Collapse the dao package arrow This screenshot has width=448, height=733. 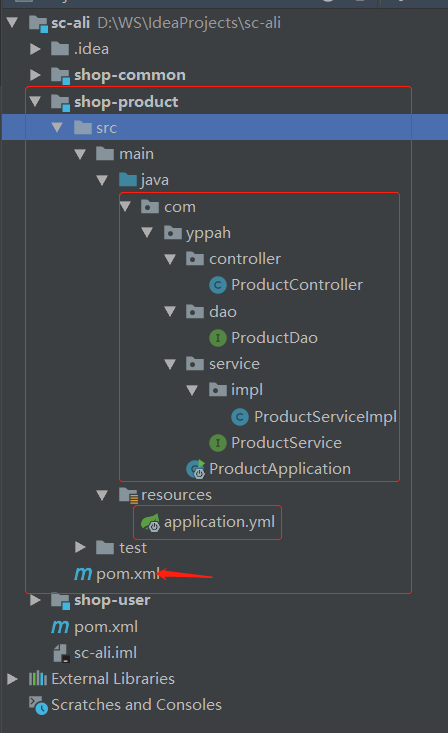(170, 311)
